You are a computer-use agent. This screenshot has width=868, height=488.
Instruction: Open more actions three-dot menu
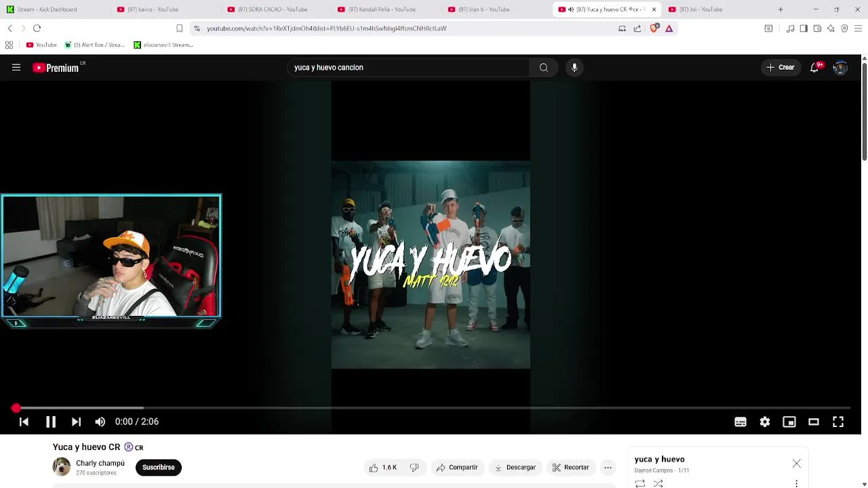608,467
